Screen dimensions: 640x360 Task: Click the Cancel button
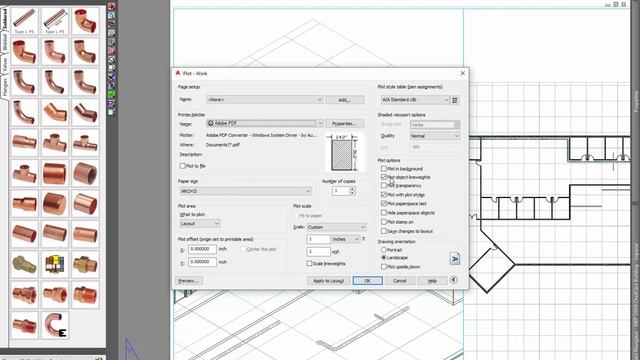tap(400, 281)
